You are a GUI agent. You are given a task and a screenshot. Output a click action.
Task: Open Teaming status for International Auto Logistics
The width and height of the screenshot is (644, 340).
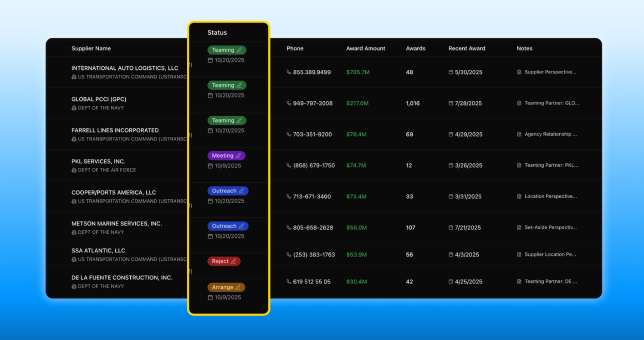(226, 50)
